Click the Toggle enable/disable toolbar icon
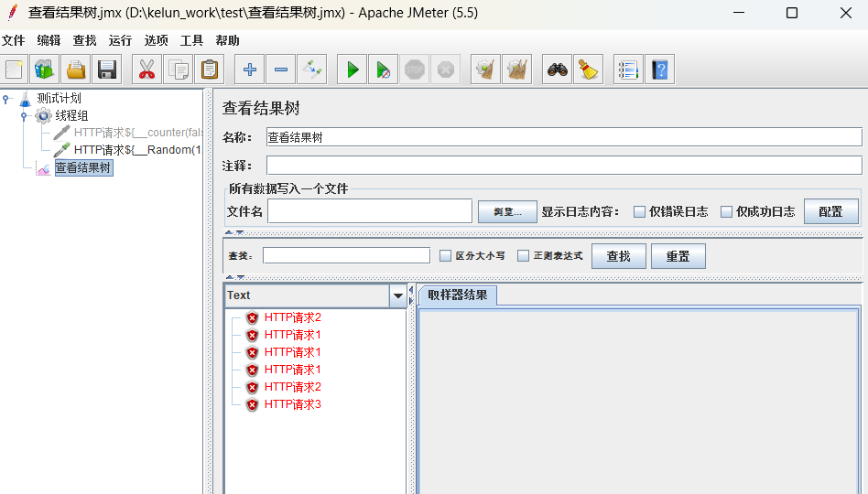Image resolution: width=868 pixels, height=494 pixels. pyautogui.click(x=311, y=70)
